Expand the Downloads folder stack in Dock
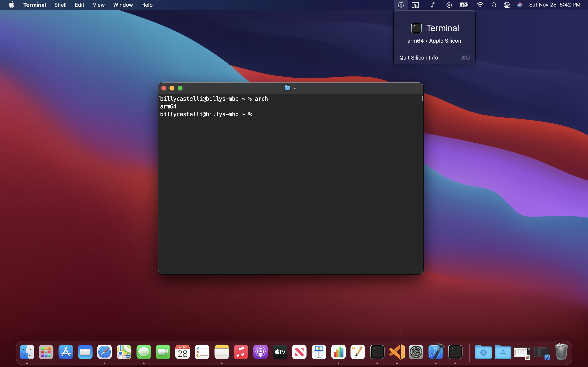Viewport: 588px width, 367px height. click(x=483, y=352)
